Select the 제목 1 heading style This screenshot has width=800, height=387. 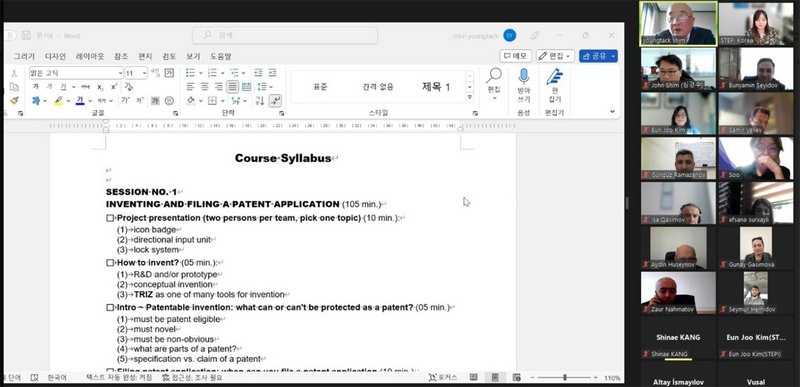click(436, 87)
